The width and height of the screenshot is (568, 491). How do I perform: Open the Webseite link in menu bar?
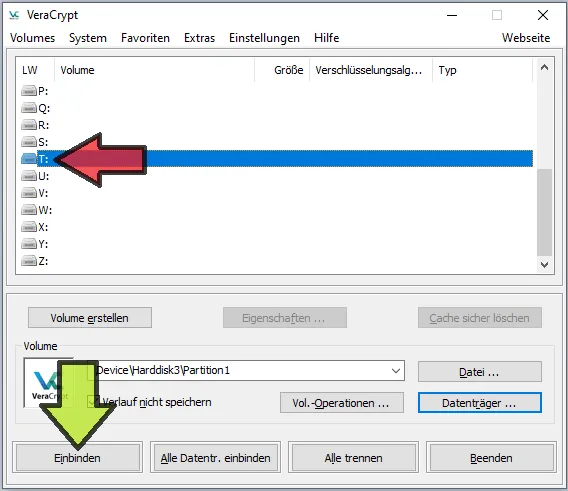[x=526, y=38]
